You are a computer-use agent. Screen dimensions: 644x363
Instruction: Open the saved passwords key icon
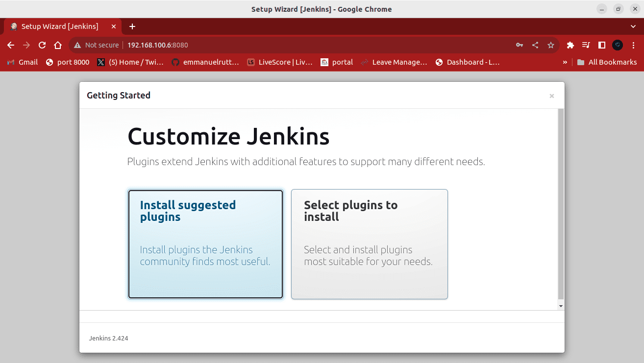pyautogui.click(x=520, y=45)
